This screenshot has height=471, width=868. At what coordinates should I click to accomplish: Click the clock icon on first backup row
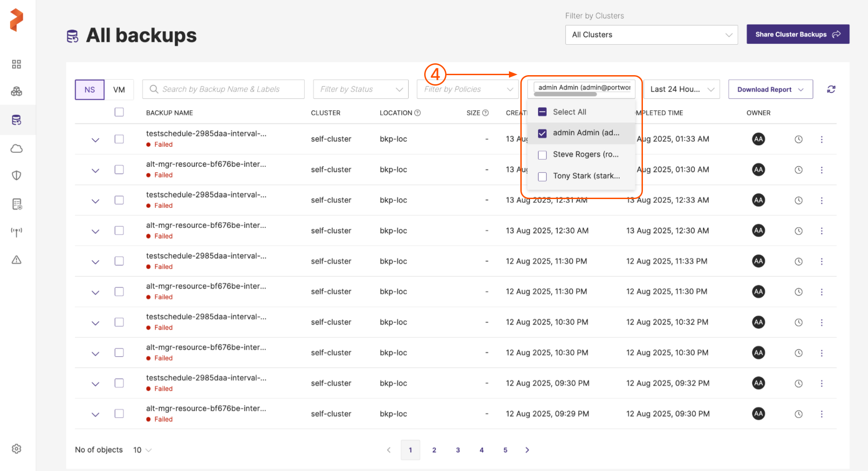(798, 139)
